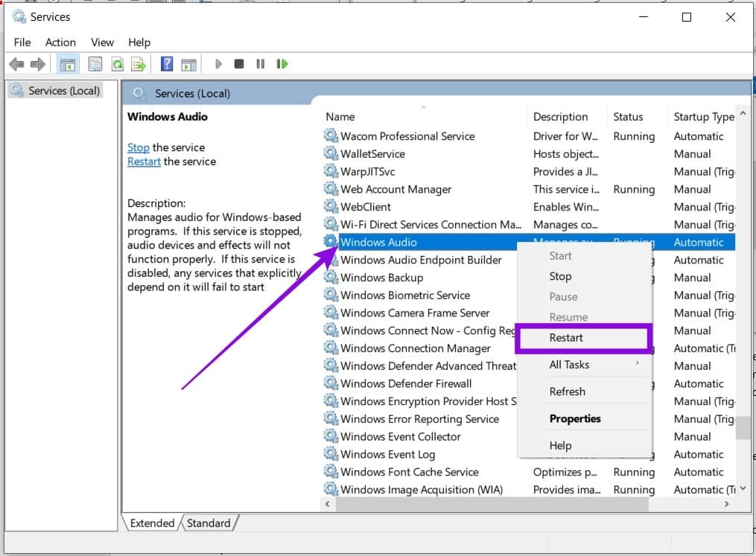Open the File menu
The width and height of the screenshot is (756, 556).
point(22,42)
